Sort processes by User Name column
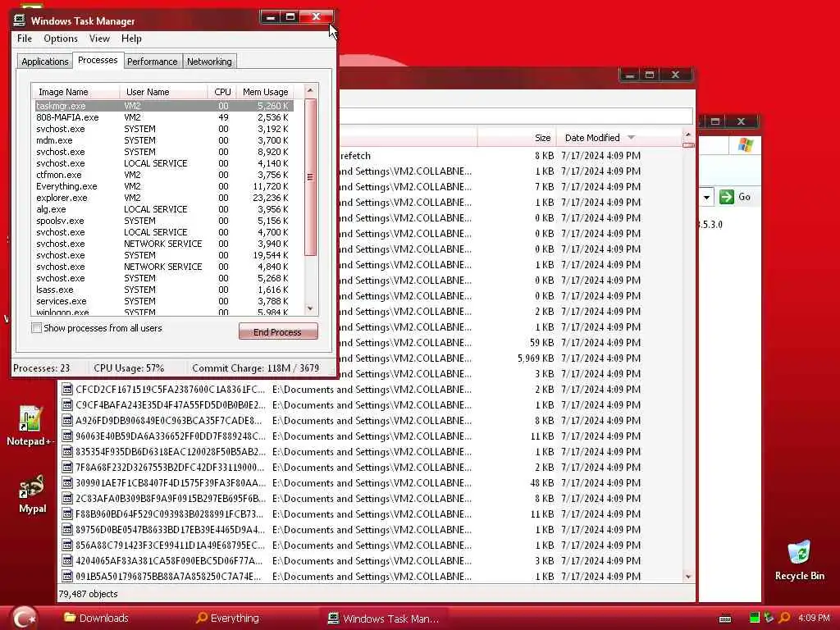The width and height of the screenshot is (840, 630). pyautogui.click(x=163, y=92)
